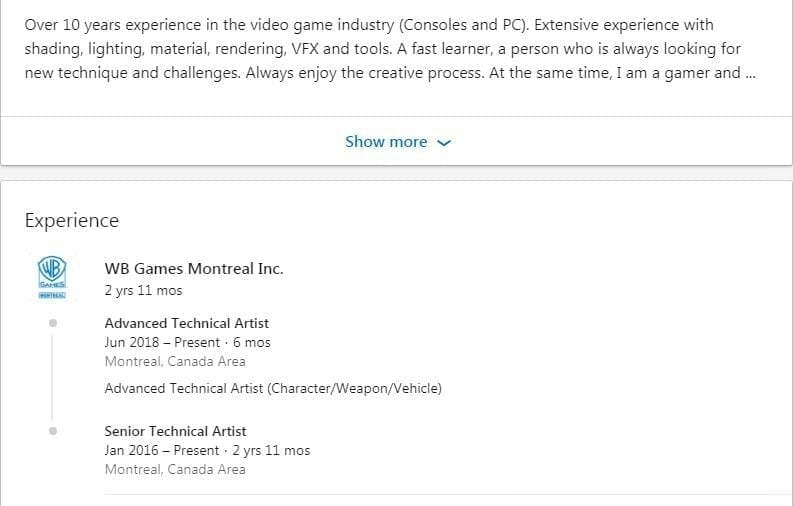Open WB Games Montreal Inc. company name
Image resolution: width=793 pixels, height=506 pixels.
pos(194,269)
